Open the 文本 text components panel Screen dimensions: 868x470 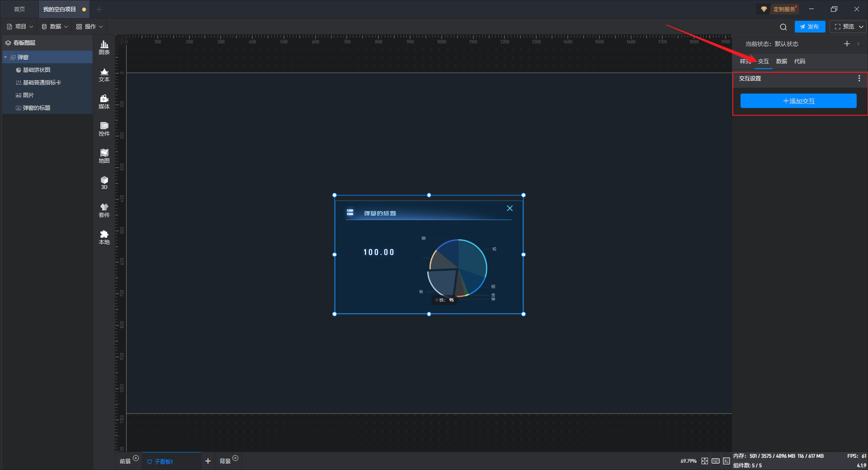104,75
